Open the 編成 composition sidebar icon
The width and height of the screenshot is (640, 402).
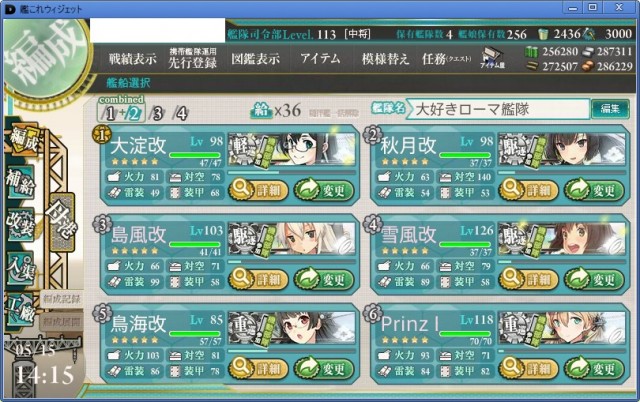(x=24, y=140)
